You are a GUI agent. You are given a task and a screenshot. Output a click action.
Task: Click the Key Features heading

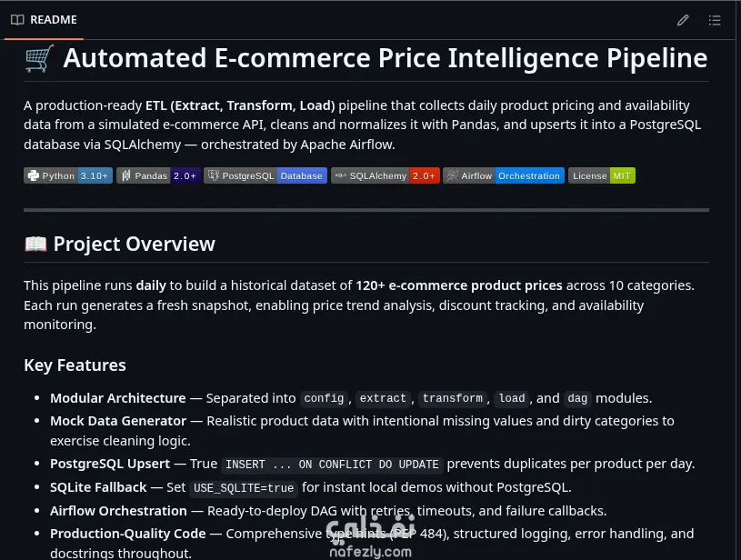tap(75, 365)
